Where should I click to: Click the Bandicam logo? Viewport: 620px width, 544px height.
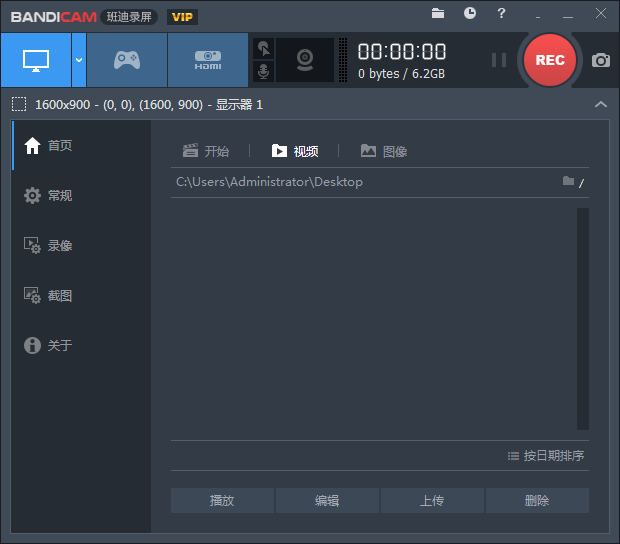pyautogui.click(x=53, y=17)
